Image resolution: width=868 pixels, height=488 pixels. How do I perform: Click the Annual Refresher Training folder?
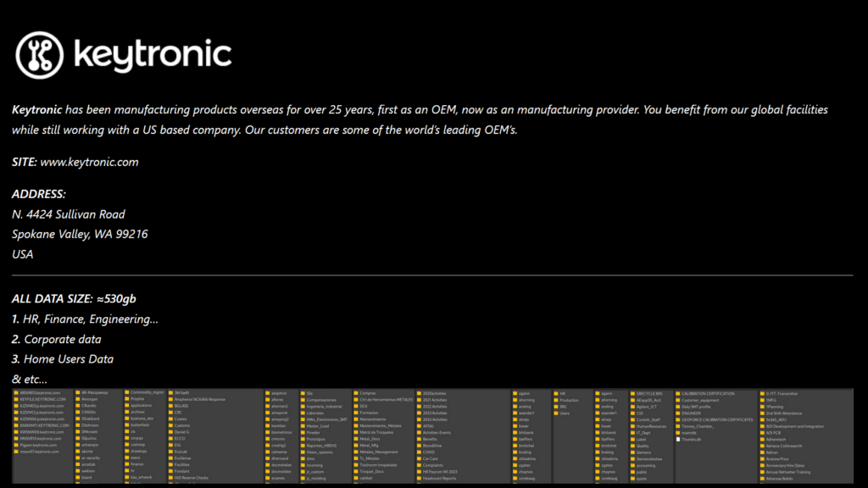tap(787, 471)
